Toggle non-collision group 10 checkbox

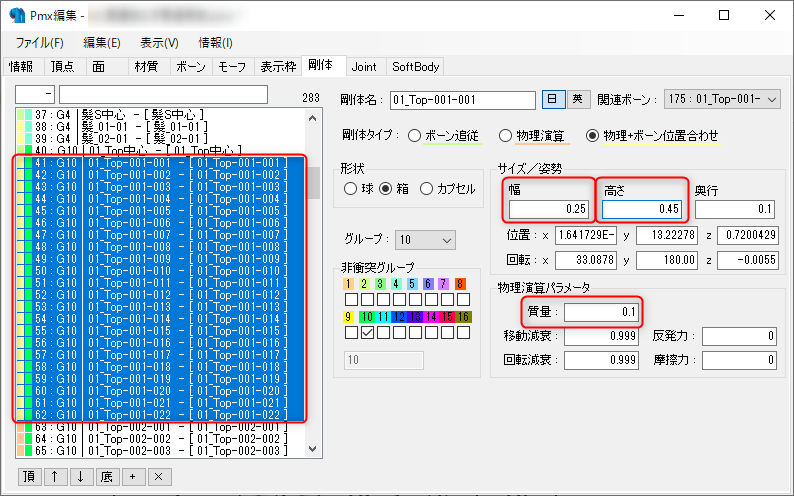(x=368, y=333)
